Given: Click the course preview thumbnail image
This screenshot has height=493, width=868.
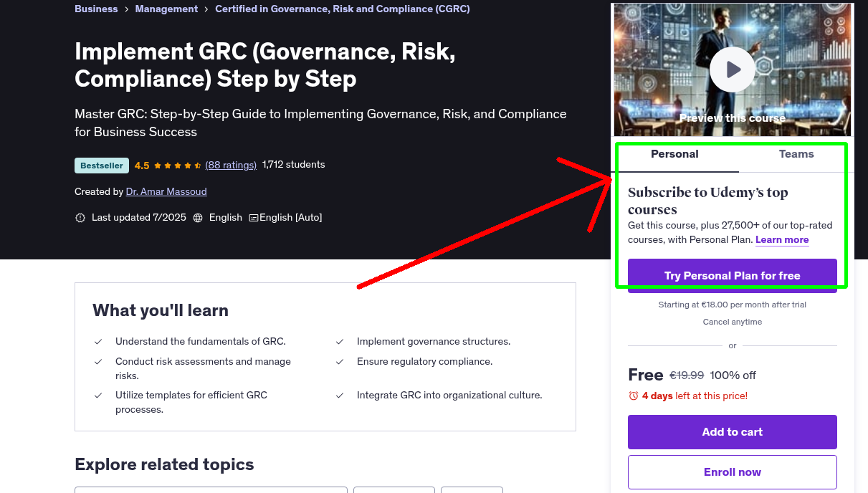Looking at the screenshot, I should [732, 70].
